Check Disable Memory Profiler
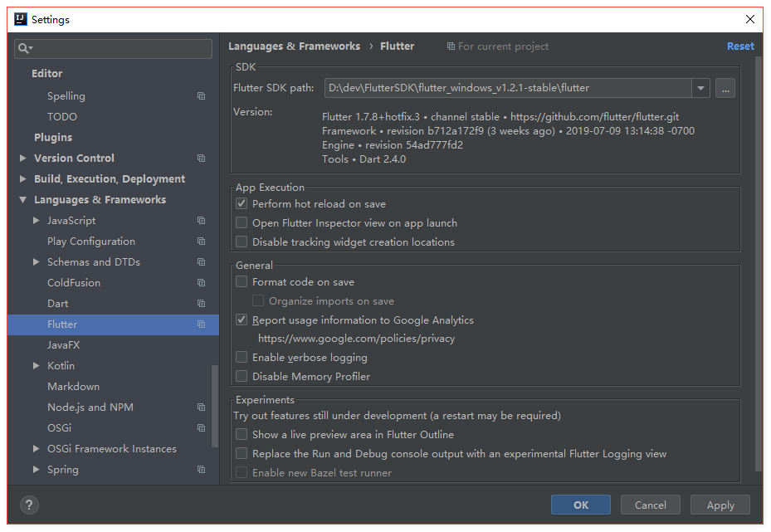Viewport: 771px width, 532px height. click(242, 376)
